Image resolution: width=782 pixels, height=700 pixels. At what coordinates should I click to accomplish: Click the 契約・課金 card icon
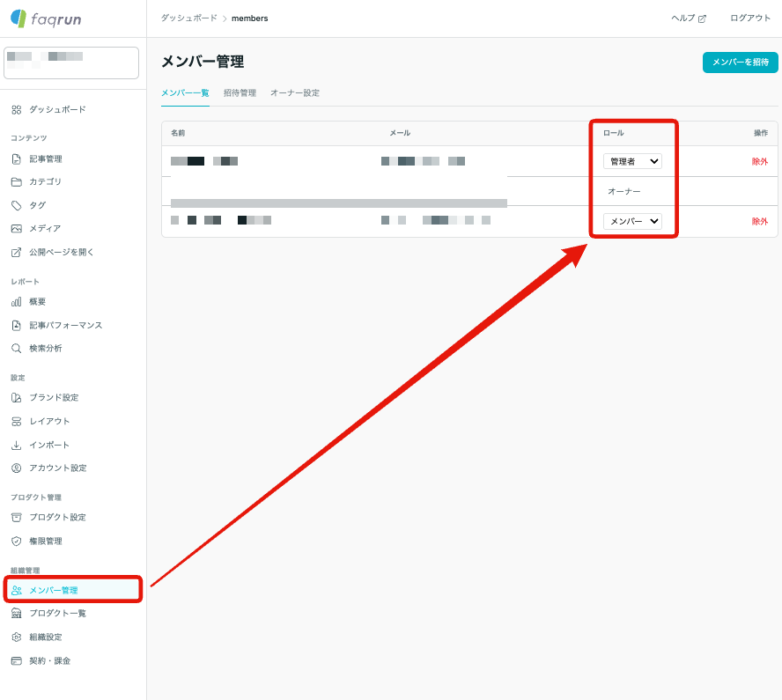(17, 660)
